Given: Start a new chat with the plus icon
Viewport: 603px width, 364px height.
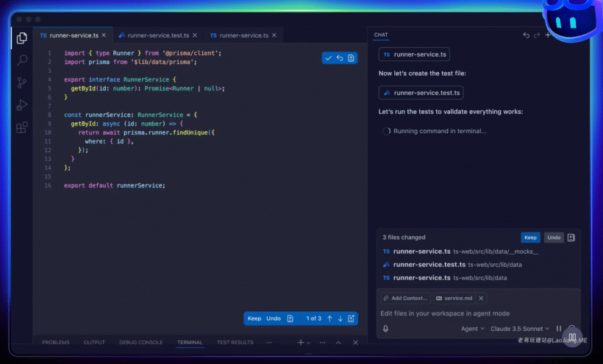Looking at the screenshot, I should coord(548,35).
